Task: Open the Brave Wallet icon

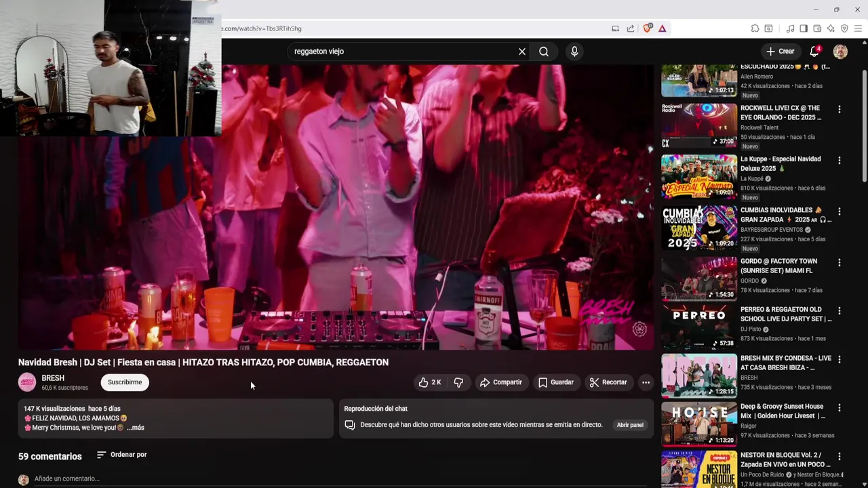Action: click(817, 28)
